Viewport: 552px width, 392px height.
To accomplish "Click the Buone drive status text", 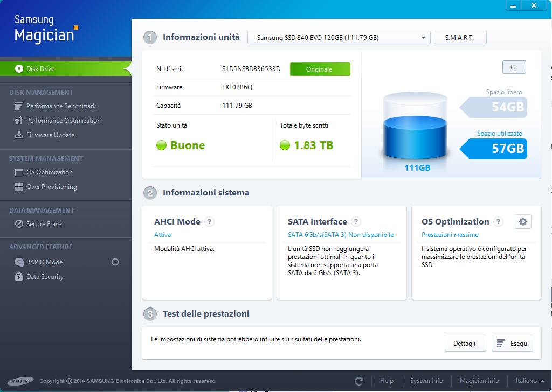I will point(188,145).
